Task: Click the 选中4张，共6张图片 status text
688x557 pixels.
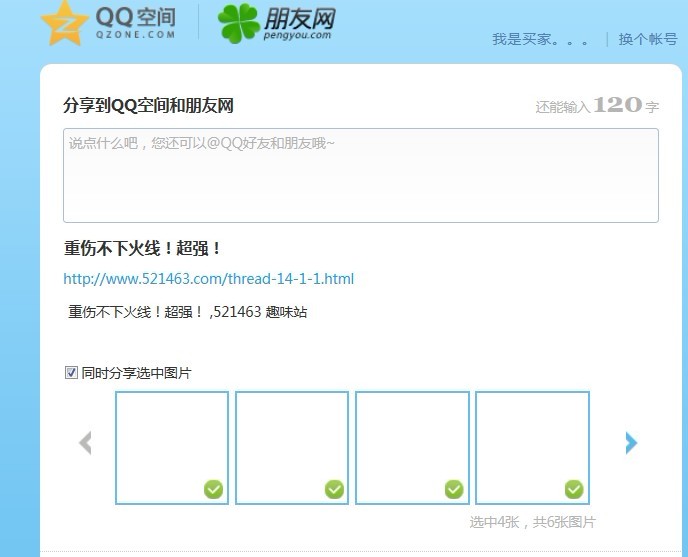Action: pos(532,522)
